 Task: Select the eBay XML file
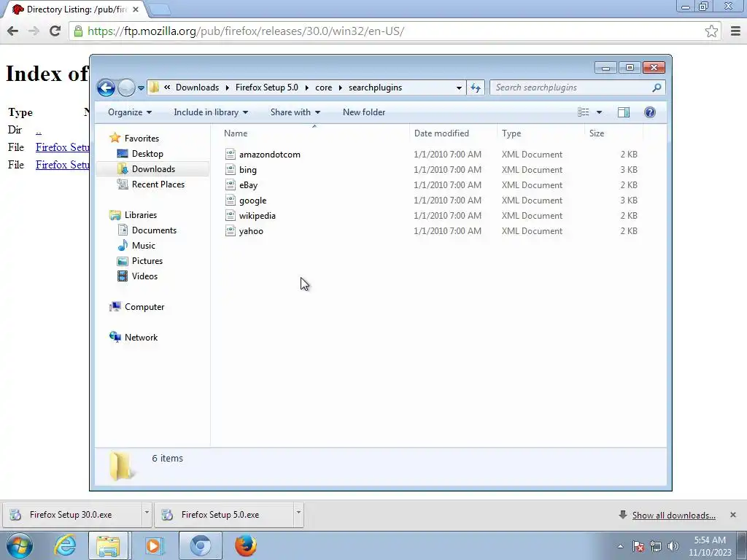click(431, 184)
